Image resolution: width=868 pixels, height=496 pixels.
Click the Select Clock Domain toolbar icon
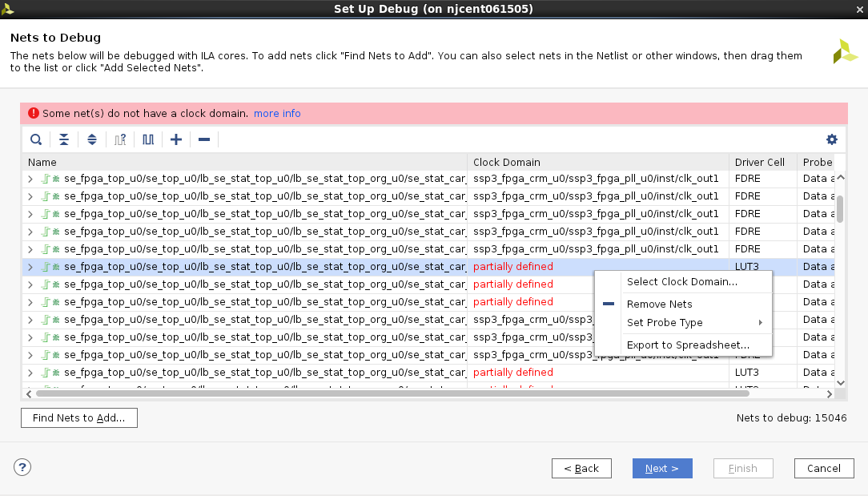148,139
